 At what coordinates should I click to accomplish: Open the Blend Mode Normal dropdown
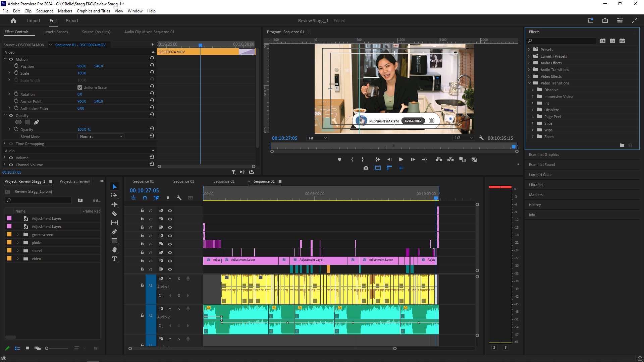point(101,136)
